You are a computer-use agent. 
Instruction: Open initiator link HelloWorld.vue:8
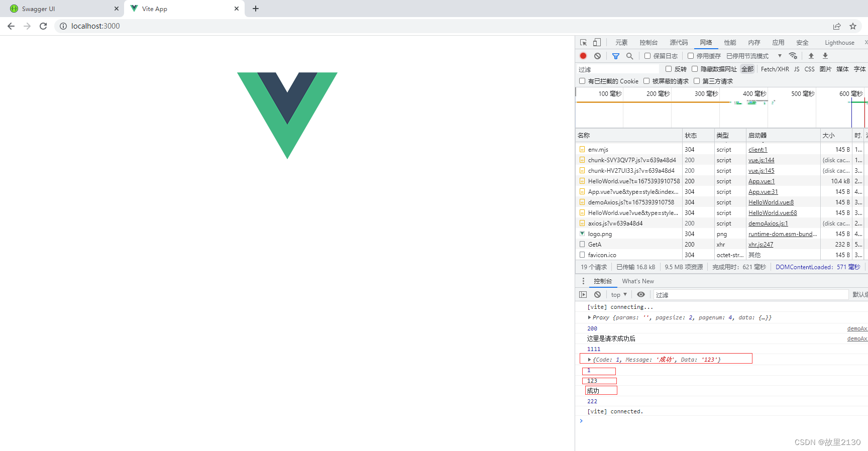771,202
